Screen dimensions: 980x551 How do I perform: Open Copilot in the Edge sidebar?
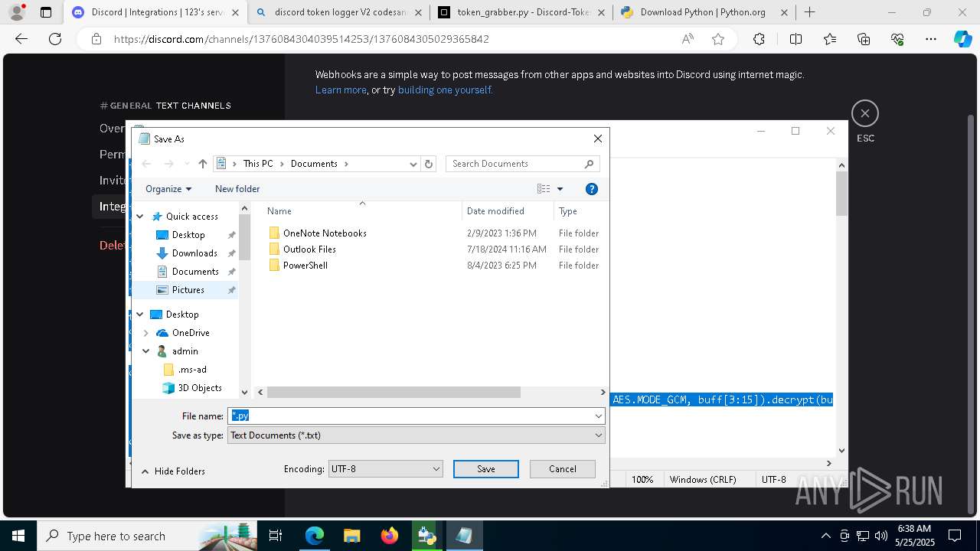point(962,39)
